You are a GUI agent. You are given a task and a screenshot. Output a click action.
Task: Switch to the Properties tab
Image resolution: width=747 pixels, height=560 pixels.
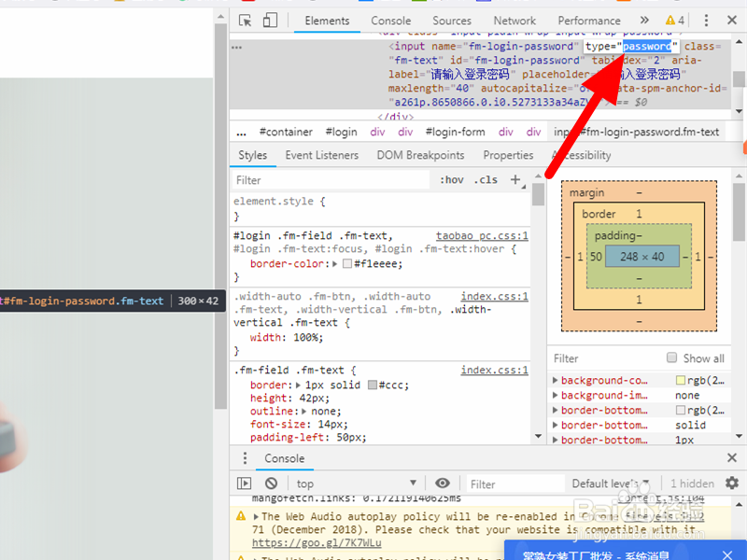[x=508, y=155]
